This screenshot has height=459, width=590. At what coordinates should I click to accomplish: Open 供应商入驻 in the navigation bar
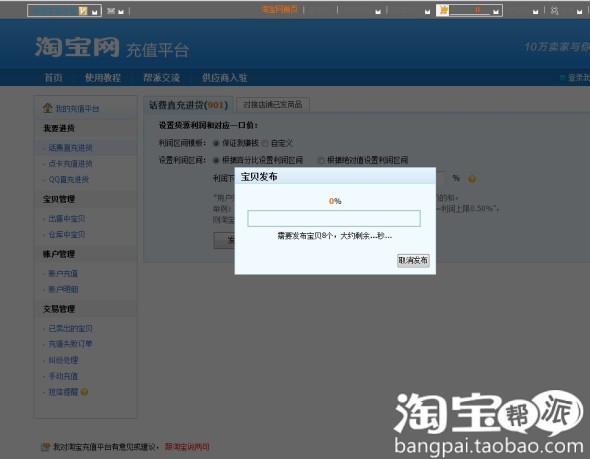coord(225,78)
